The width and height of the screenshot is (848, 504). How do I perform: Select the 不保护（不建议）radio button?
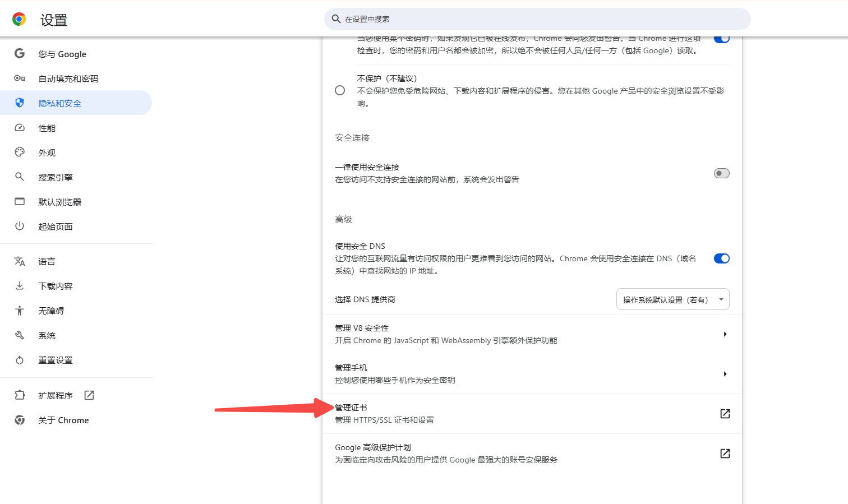tap(340, 90)
